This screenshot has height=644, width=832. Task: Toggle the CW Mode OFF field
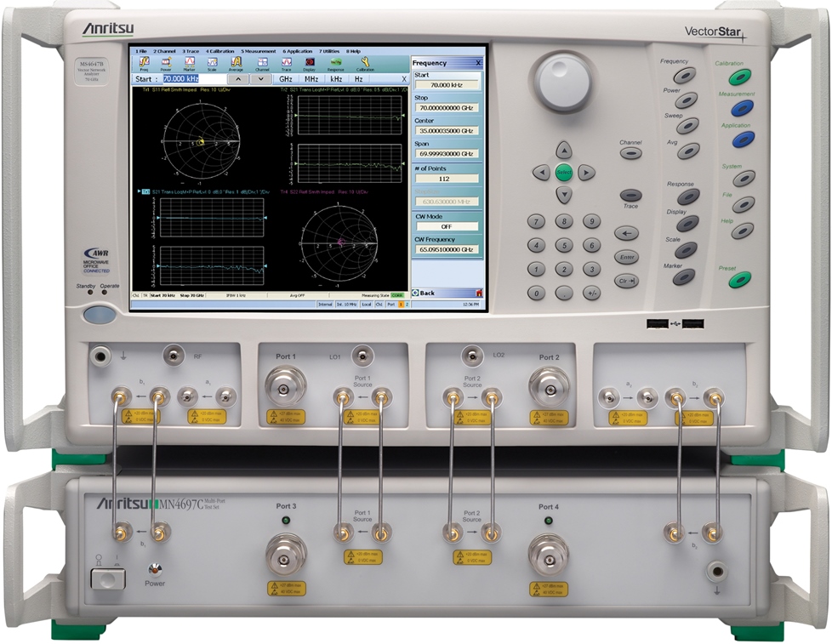[447, 227]
